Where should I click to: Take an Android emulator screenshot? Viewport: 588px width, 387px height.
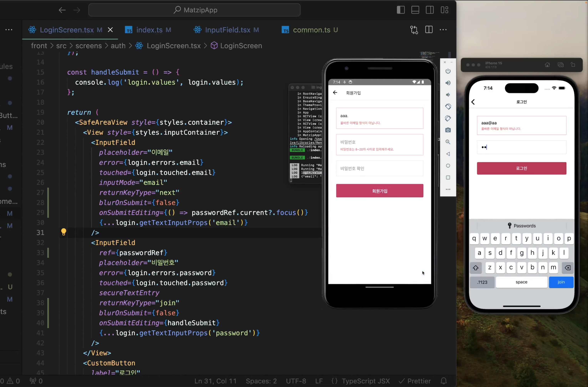coord(448,130)
